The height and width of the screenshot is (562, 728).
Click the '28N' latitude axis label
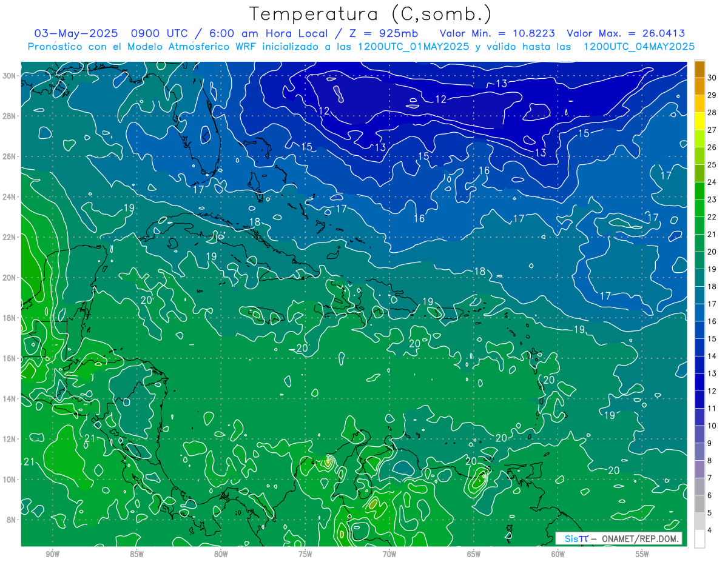tap(9, 116)
